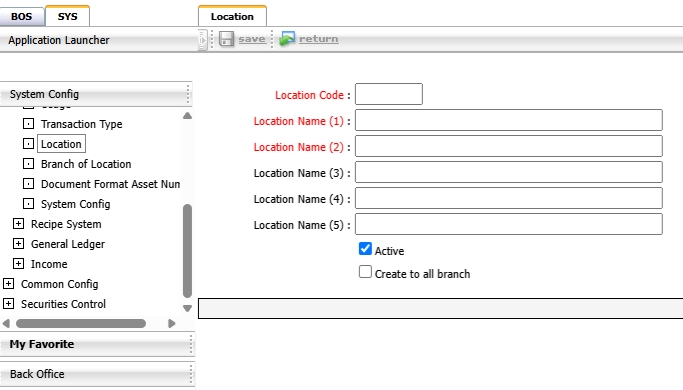Click the save link text
The image size is (683, 390).
(x=252, y=39)
